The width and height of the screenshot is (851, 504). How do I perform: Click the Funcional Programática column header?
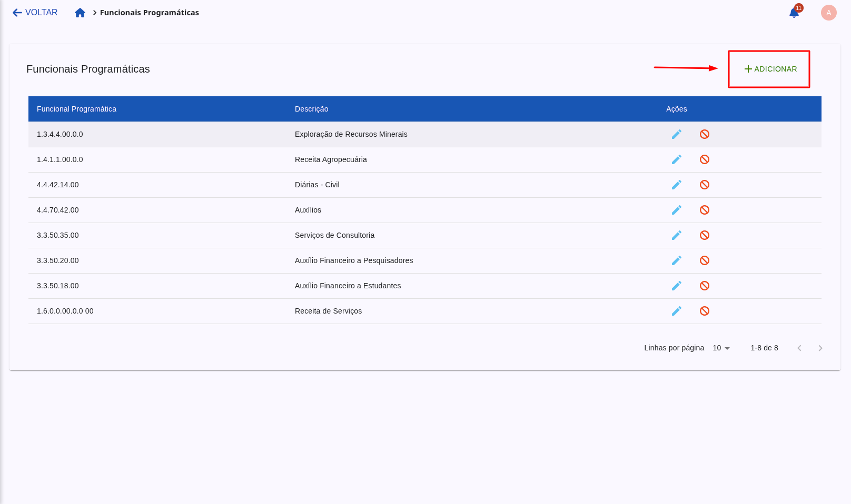(x=76, y=109)
